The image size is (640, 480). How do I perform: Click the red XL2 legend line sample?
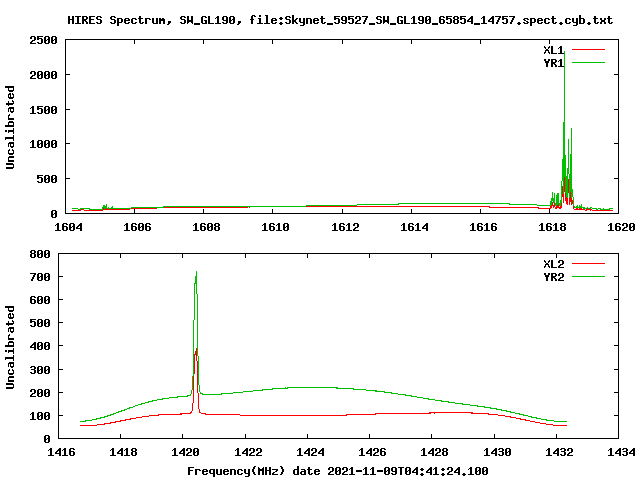588,264
